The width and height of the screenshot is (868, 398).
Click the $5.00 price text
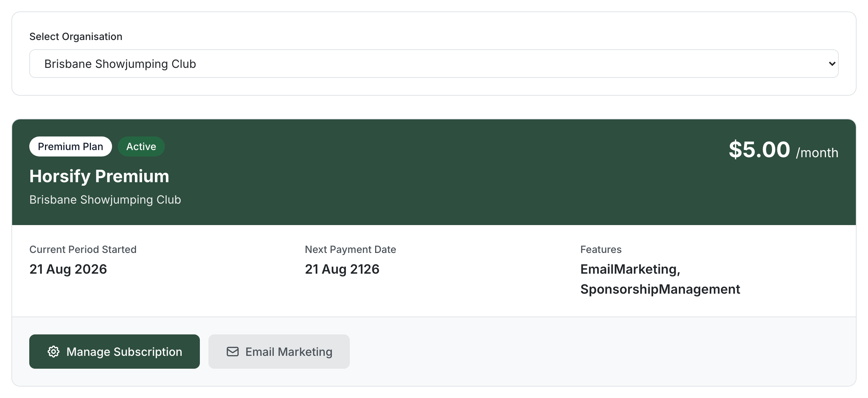(759, 149)
